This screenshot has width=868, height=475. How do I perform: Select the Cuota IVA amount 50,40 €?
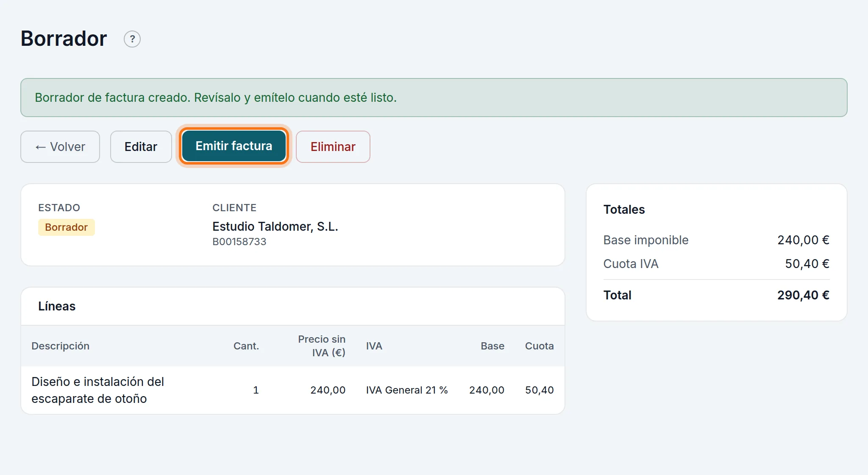click(x=807, y=264)
